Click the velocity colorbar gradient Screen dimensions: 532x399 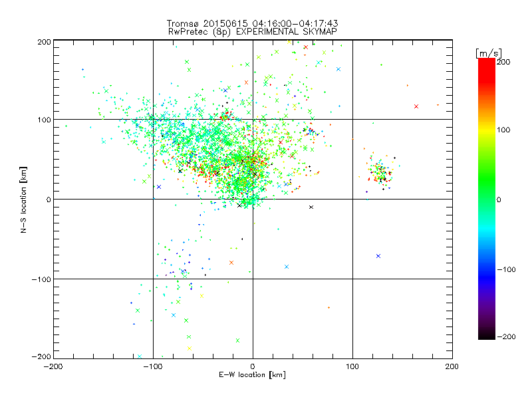click(x=487, y=199)
